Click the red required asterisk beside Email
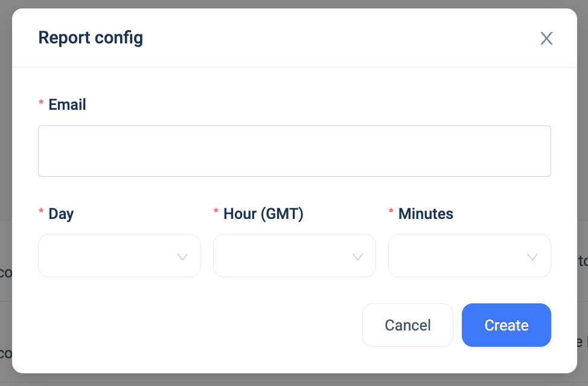The height and width of the screenshot is (386, 588). (41, 103)
